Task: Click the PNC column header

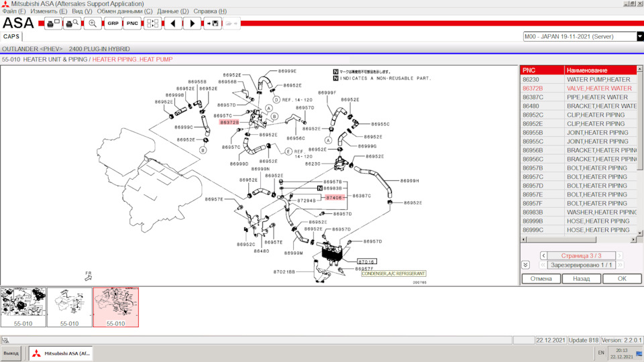Action: click(x=542, y=70)
